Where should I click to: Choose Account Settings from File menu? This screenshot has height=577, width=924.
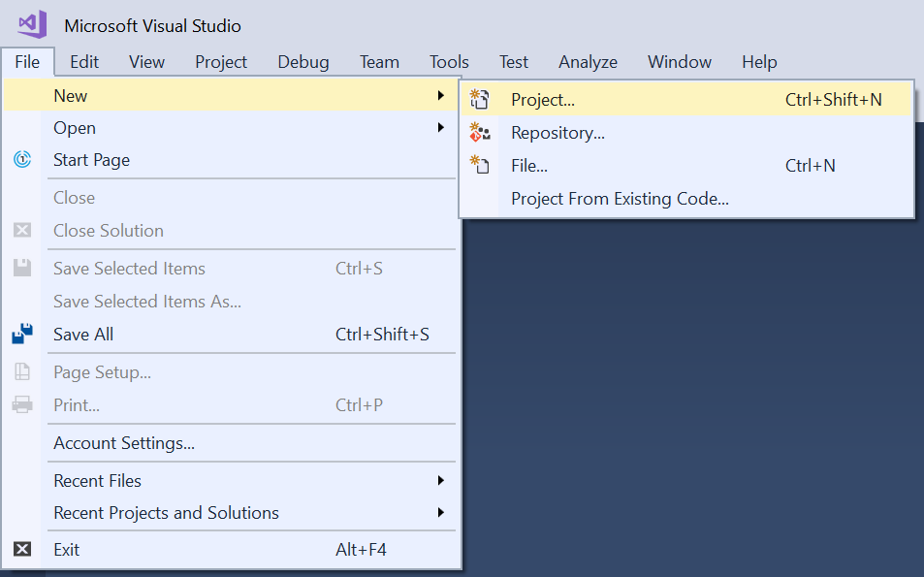pyautogui.click(x=124, y=443)
